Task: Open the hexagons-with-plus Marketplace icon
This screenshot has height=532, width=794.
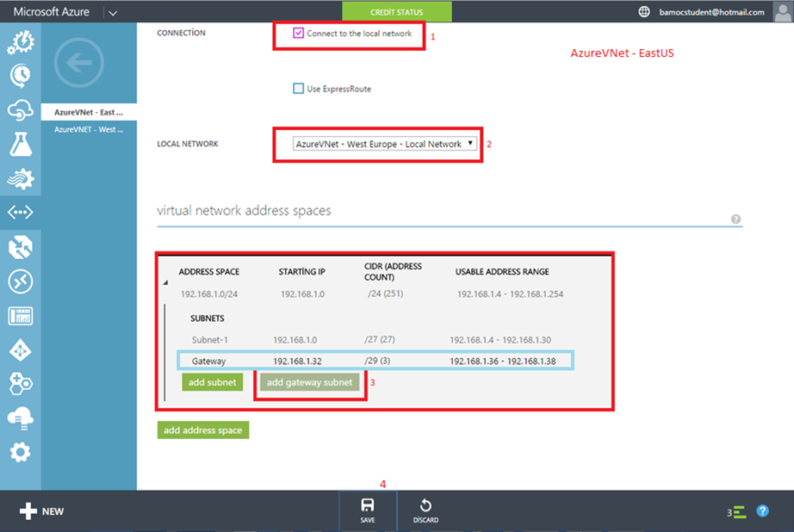Action: click(x=21, y=384)
